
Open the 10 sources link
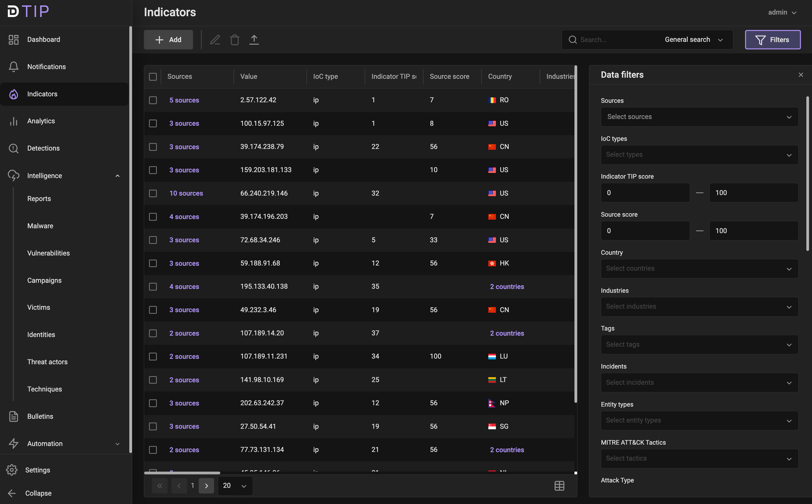click(186, 193)
